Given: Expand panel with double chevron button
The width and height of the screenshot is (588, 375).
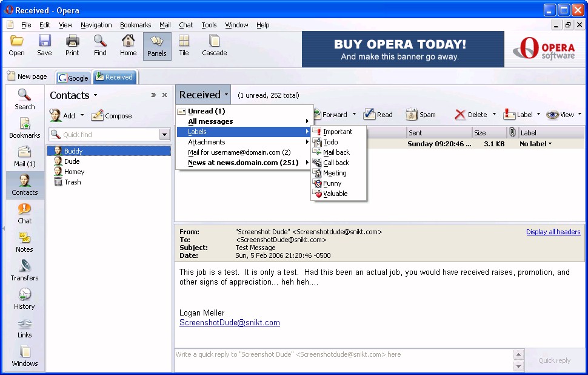Looking at the screenshot, I should tap(153, 95).
